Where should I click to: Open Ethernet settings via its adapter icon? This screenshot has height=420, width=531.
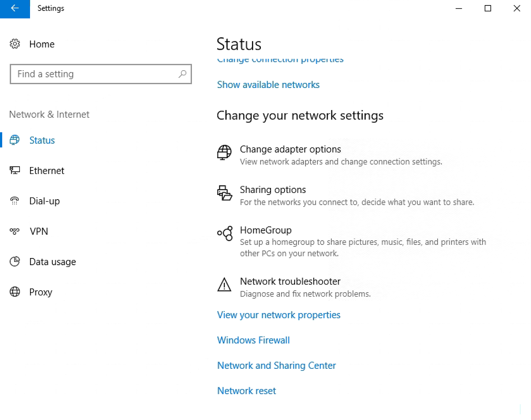(x=15, y=170)
